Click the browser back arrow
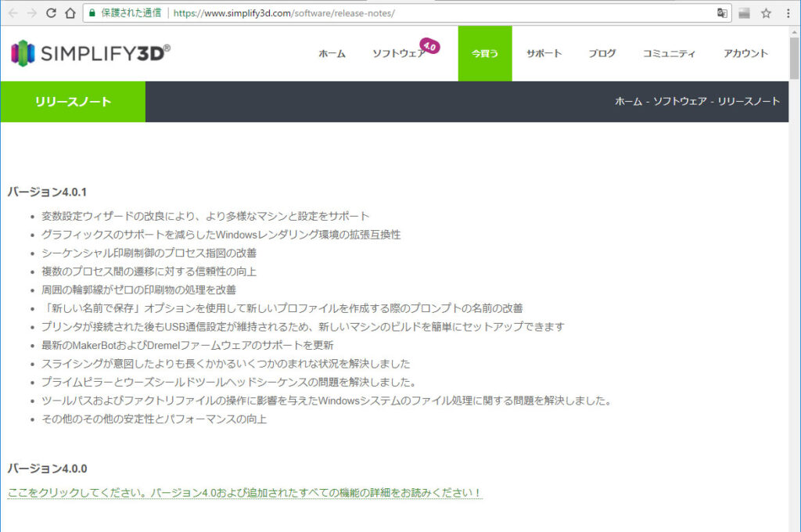801x532 pixels. coord(13,13)
